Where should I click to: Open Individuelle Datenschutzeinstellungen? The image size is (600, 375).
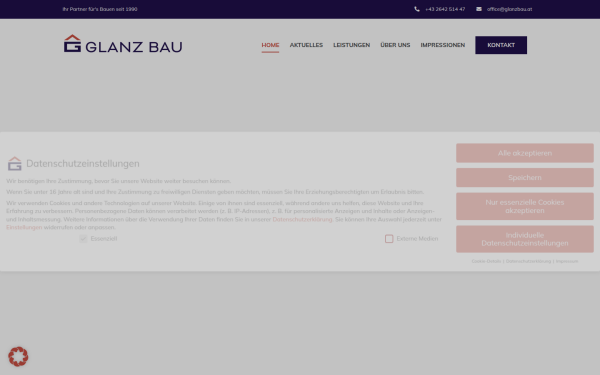tap(525, 239)
